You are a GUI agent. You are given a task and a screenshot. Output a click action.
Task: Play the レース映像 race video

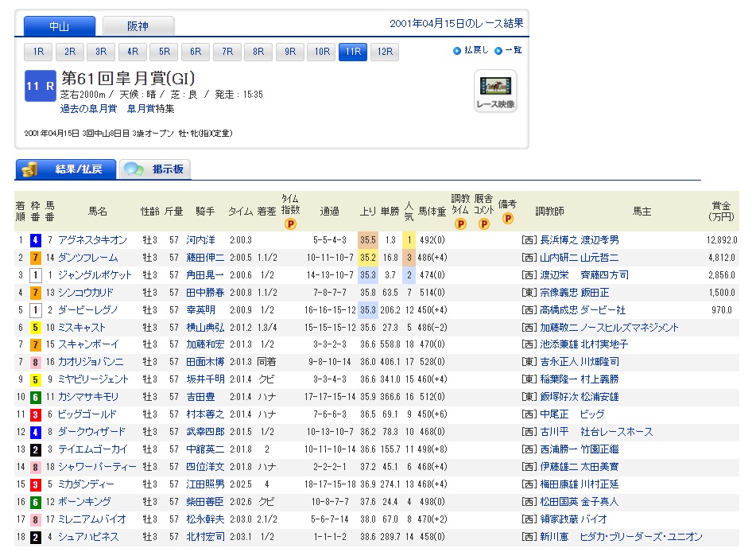(495, 91)
